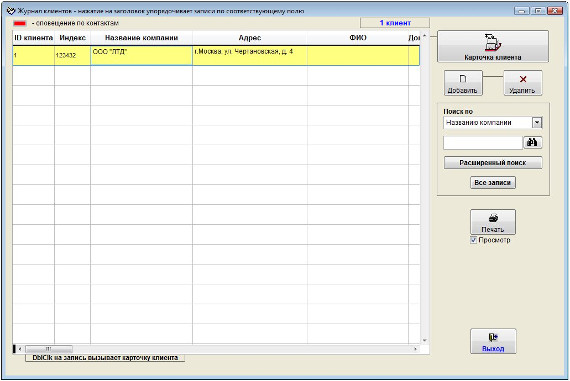Select the г.Москва address cell
The image size is (570, 381).
point(250,56)
